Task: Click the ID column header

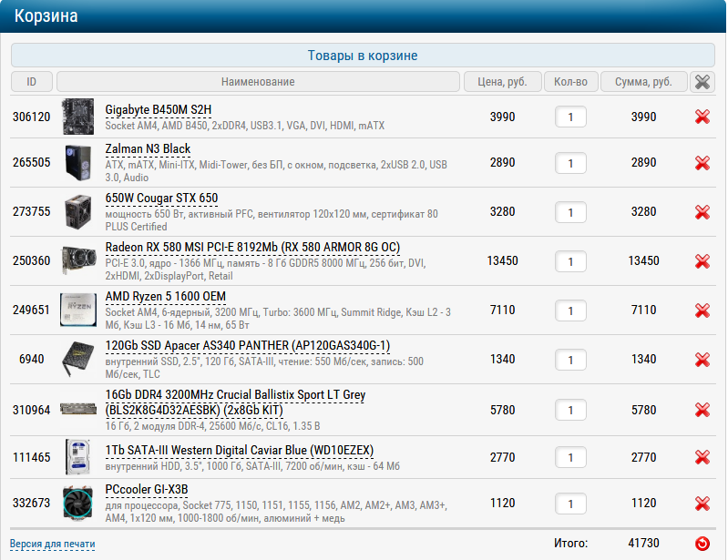Action: tap(32, 82)
